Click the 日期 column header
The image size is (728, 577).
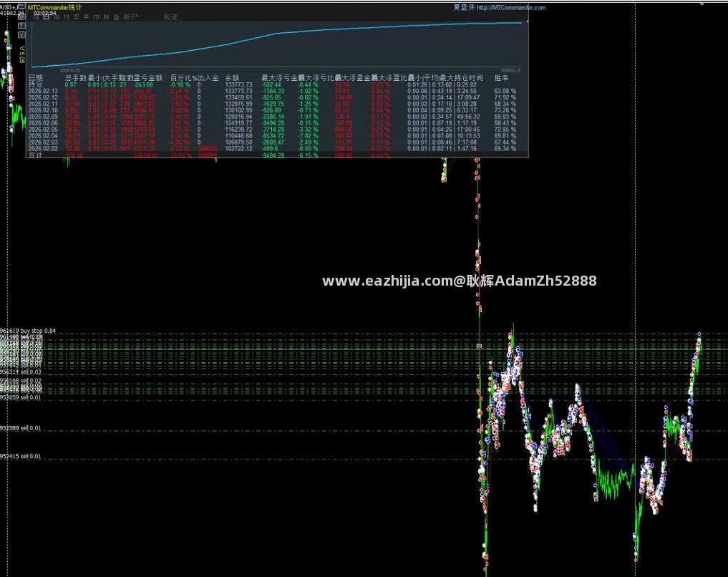click(x=36, y=78)
